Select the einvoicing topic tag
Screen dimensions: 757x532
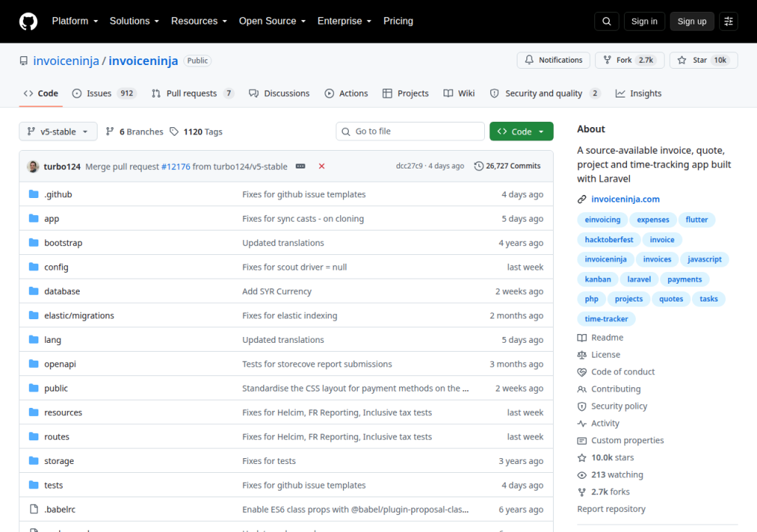tap(602, 219)
